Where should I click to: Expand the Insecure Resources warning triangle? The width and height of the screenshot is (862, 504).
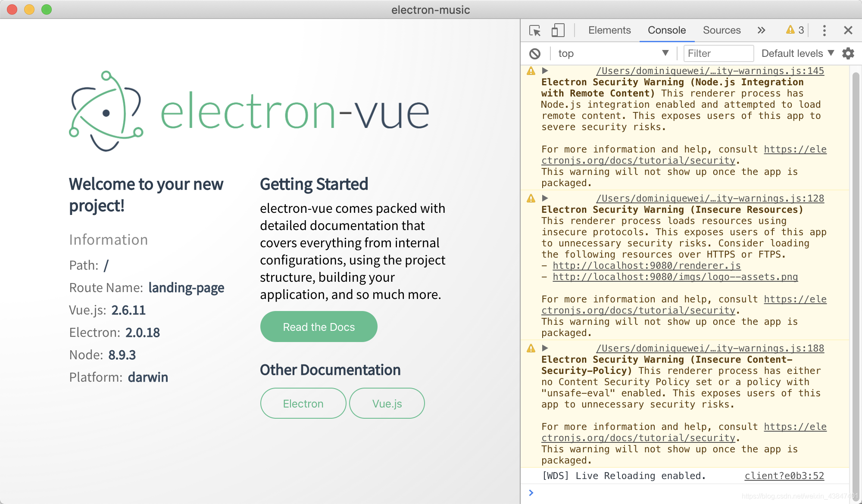click(x=545, y=198)
